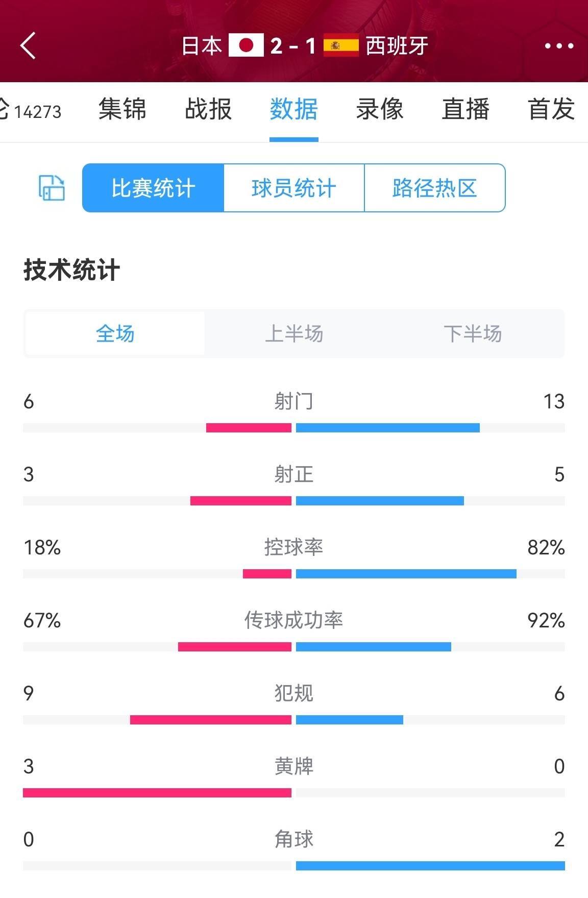This screenshot has width=588, height=898.
Task: Tap the blue 控球率 possession bar
Action: pos(406,574)
